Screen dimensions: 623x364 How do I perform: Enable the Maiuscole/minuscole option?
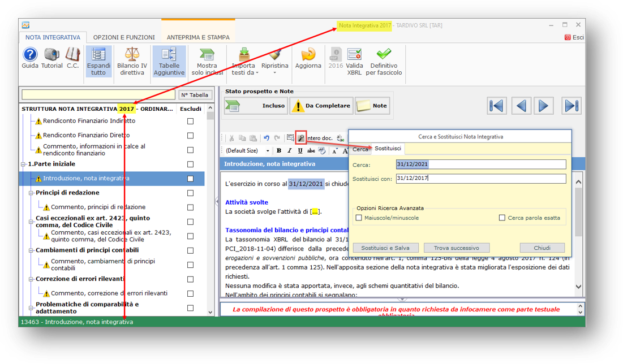(x=359, y=218)
